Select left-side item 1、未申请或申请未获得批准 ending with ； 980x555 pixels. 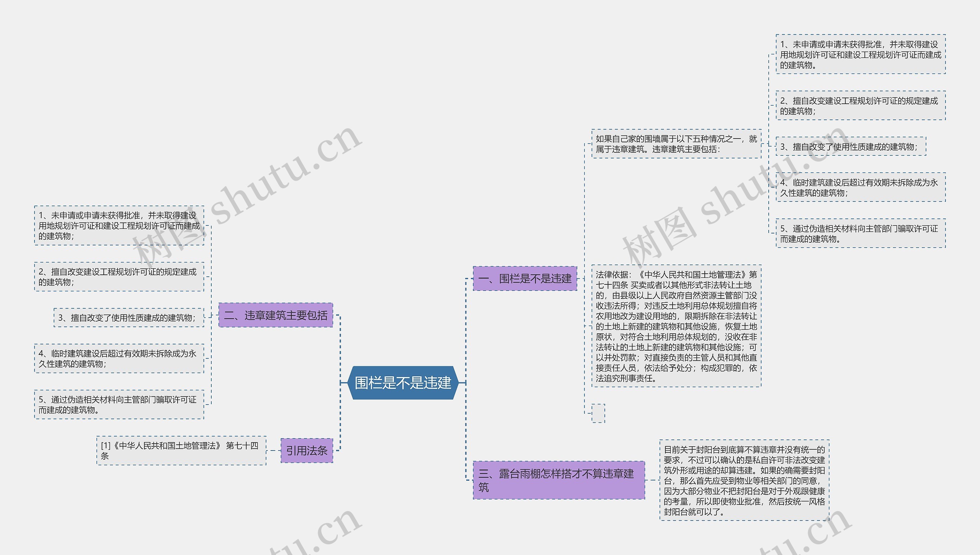click(119, 225)
